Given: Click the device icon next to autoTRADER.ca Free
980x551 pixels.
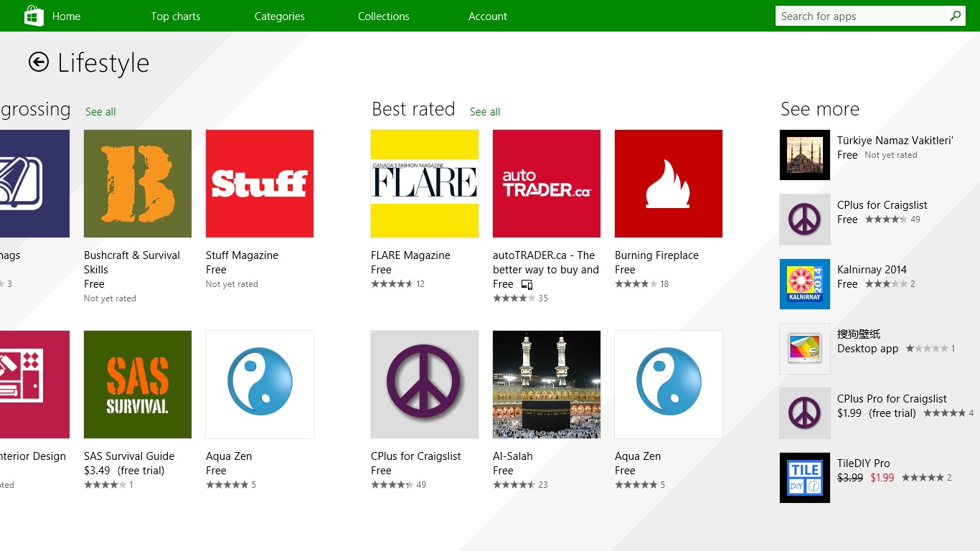Looking at the screenshot, I should 527,285.
